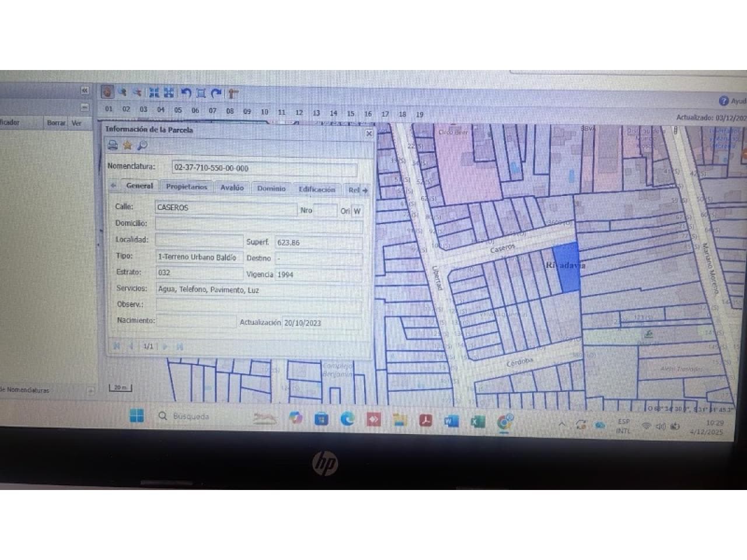Go to previous record in parcel pager
Screen dimensions: 747x560
[131, 346]
